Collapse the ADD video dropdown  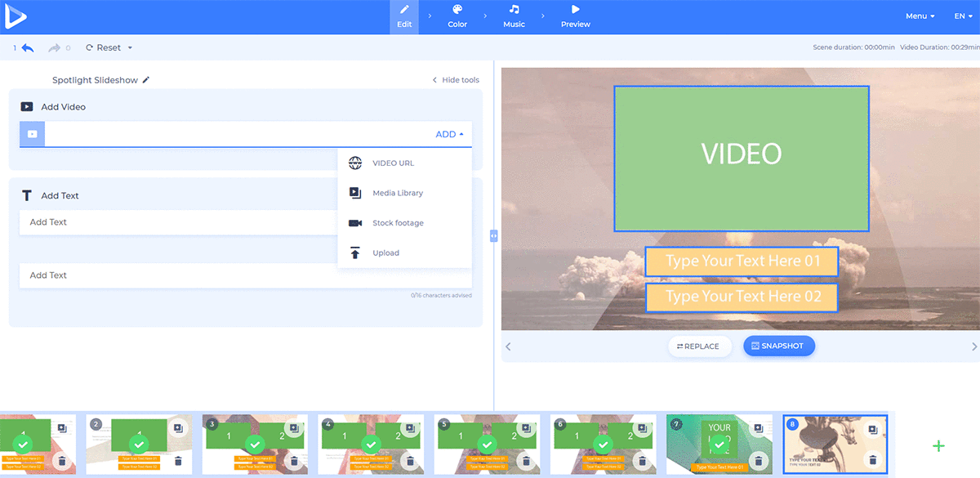coord(450,134)
